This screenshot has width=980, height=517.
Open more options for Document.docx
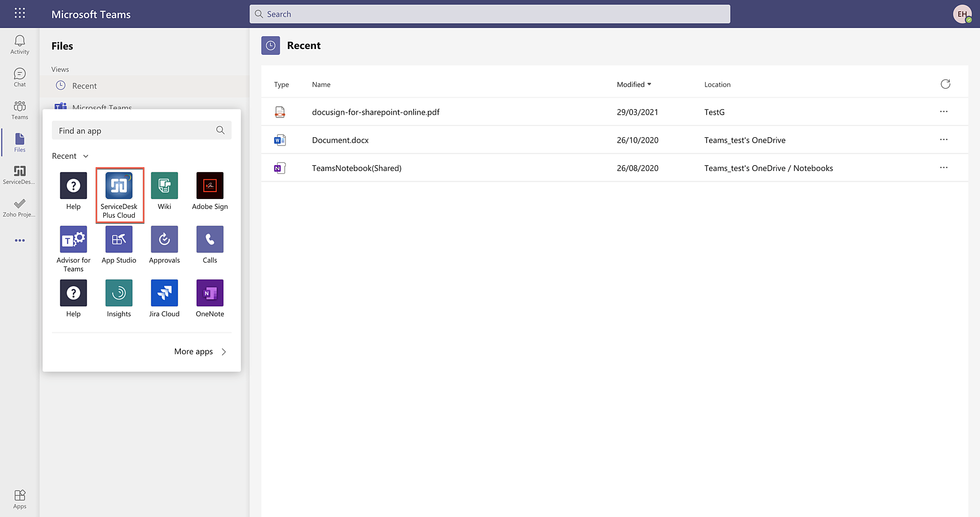[944, 140]
